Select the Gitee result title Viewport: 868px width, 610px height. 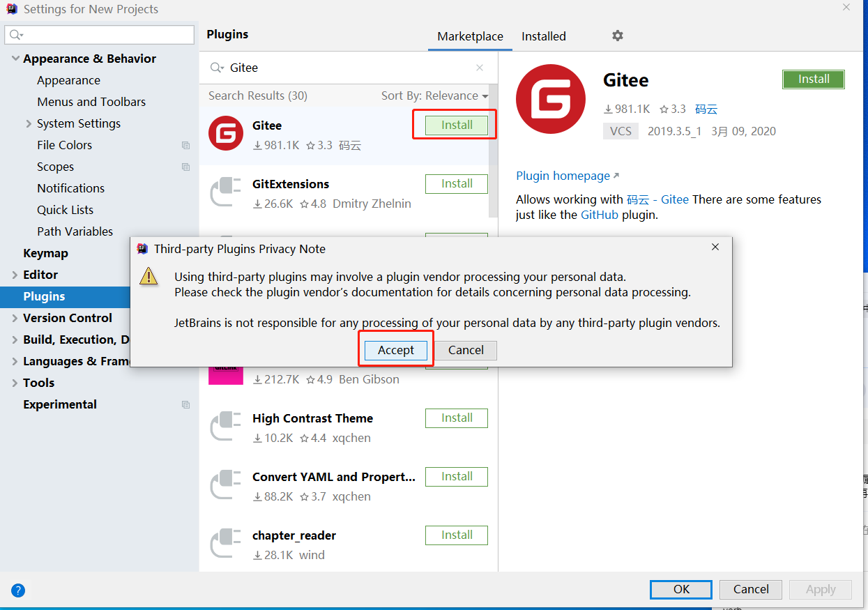267,125
